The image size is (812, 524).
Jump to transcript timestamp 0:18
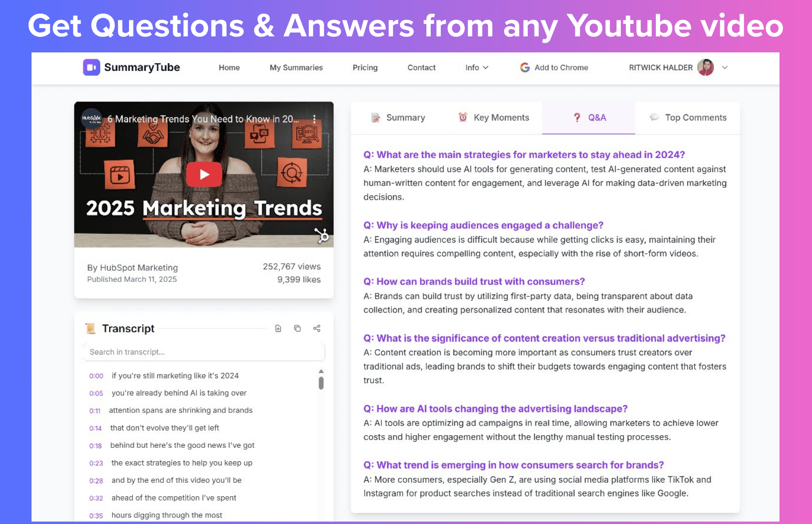[96, 446]
